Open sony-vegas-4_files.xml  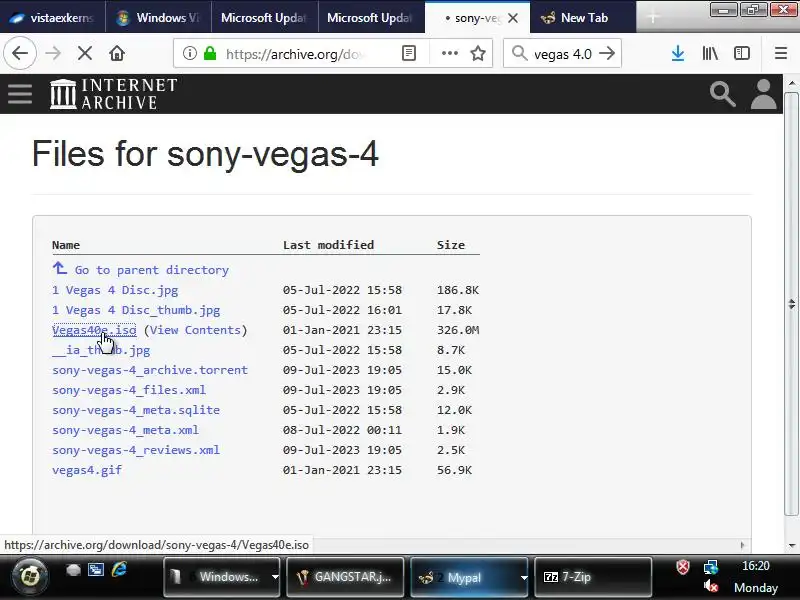[x=129, y=390]
